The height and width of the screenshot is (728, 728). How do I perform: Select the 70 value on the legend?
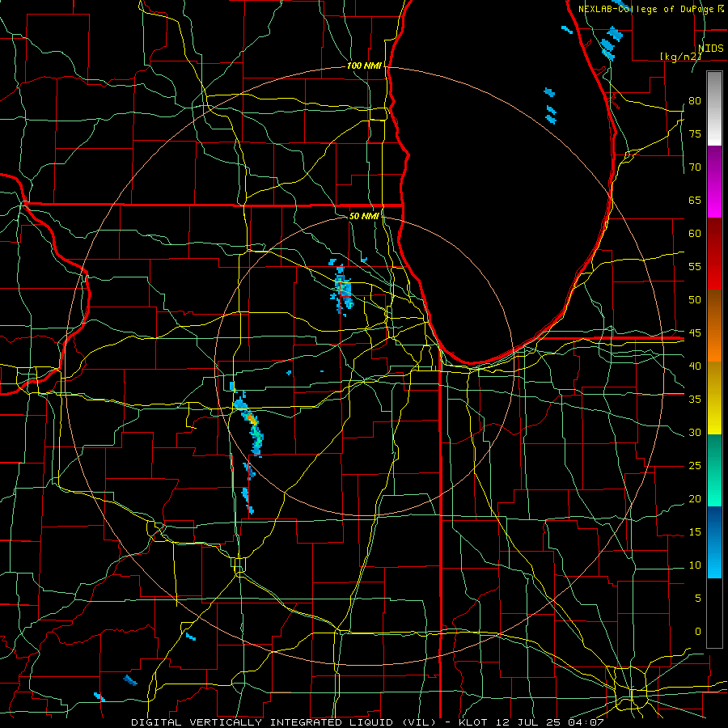pyautogui.click(x=695, y=167)
